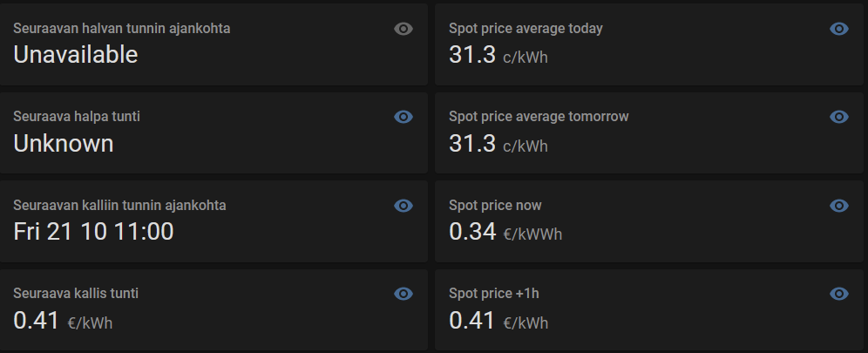
Task: Open Spot price average today details
Action: pos(526,29)
